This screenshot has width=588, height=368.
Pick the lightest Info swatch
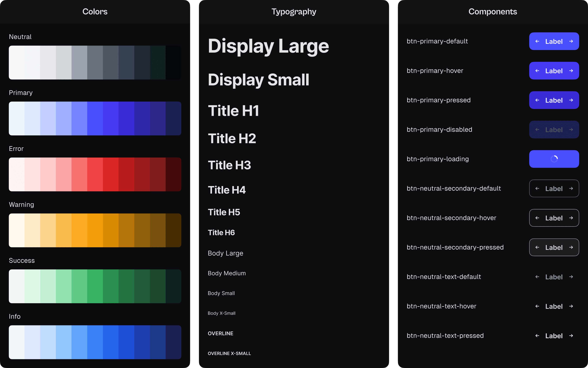(17, 342)
